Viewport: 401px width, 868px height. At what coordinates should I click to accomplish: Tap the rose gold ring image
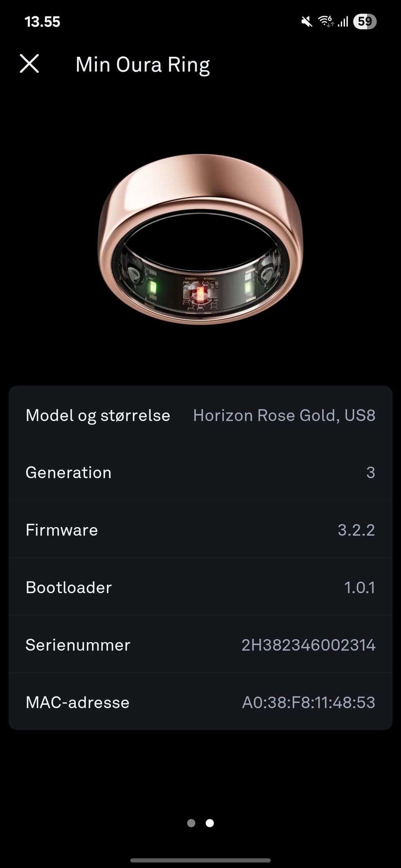click(x=200, y=239)
